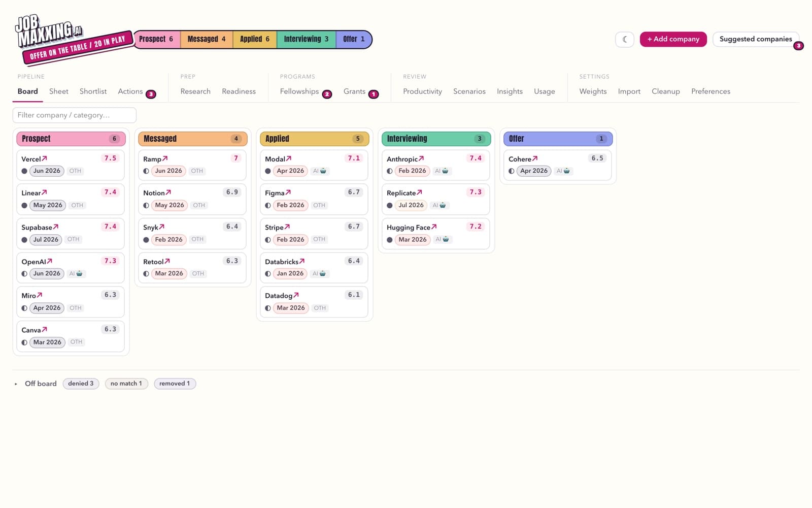Open Canva external link arrow
The width and height of the screenshot is (812, 508).
pos(45,330)
